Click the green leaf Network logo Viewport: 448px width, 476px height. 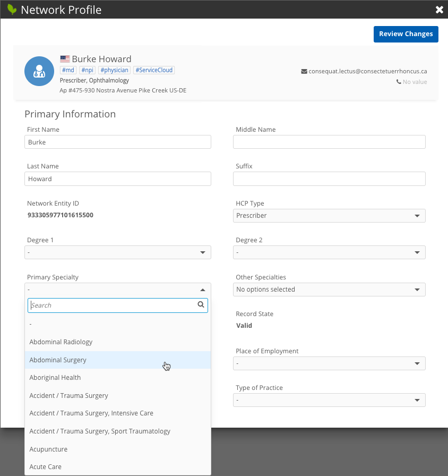[x=12, y=10]
